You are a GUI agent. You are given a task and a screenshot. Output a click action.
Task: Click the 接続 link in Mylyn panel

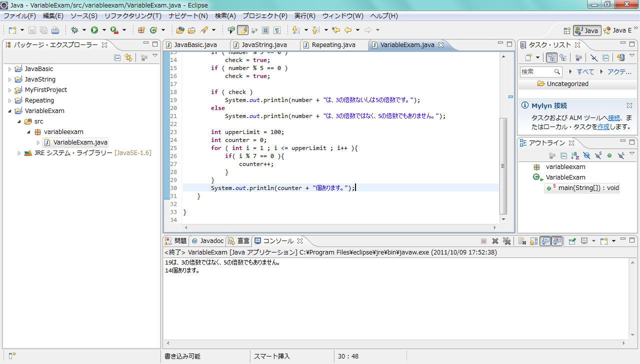614,118
